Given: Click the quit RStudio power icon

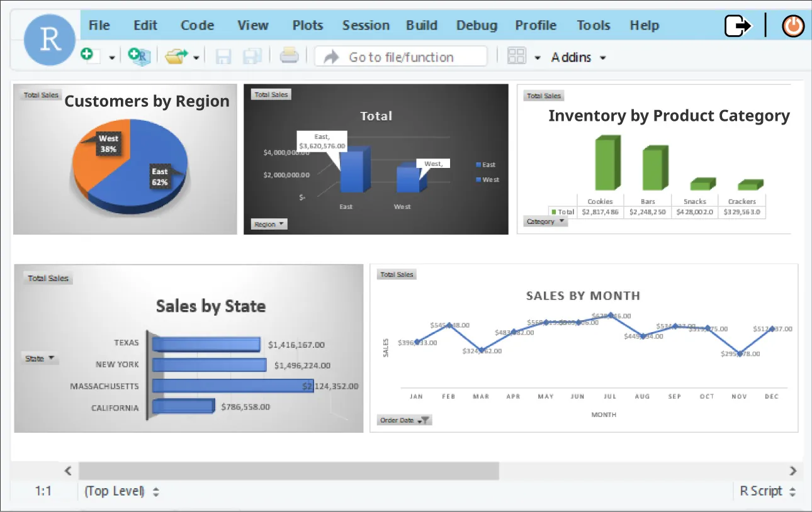Looking at the screenshot, I should [x=792, y=26].
